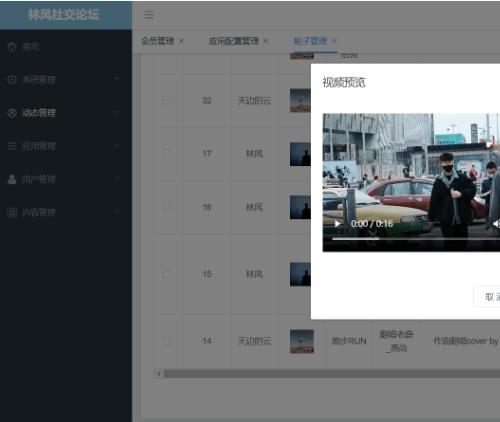This screenshot has height=422, width=500.
Task: Close the 会员管理 tab
Action: click(x=181, y=41)
